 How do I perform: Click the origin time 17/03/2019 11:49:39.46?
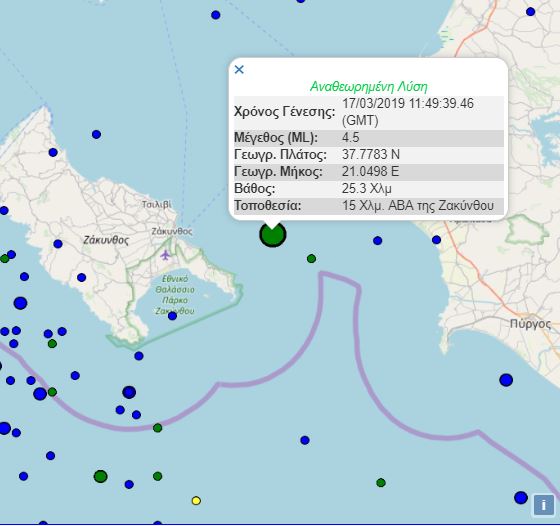click(x=408, y=104)
